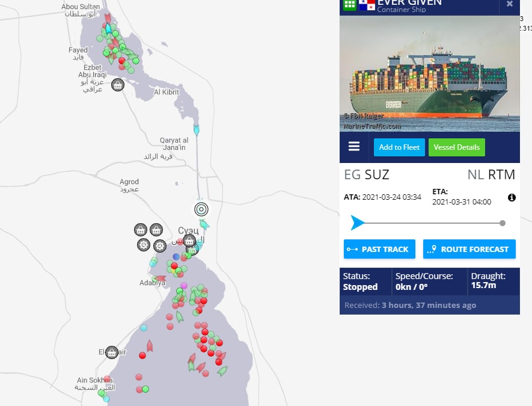Select the red ship arrow below Abou Sultan label
This screenshot has width=532, height=406.
tap(108, 17)
